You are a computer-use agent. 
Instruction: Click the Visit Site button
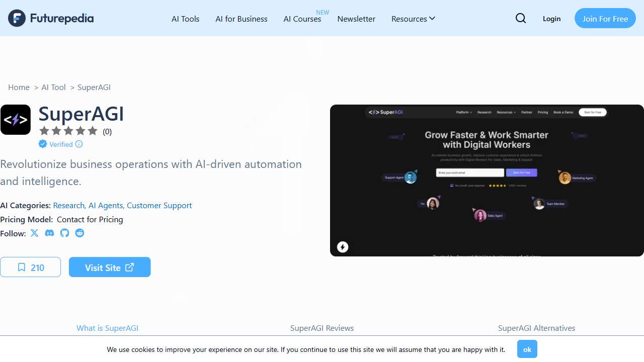pos(110,267)
